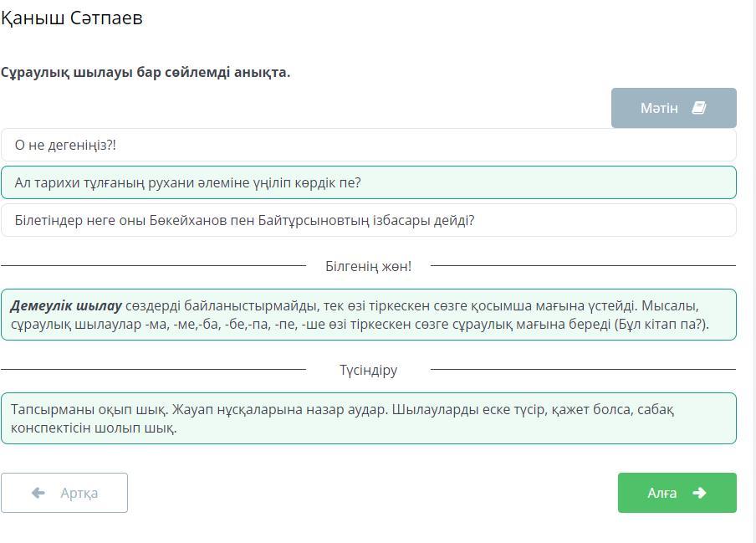
Task: Click the 'Түсіндіру' section heading
Action: [x=368, y=370]
